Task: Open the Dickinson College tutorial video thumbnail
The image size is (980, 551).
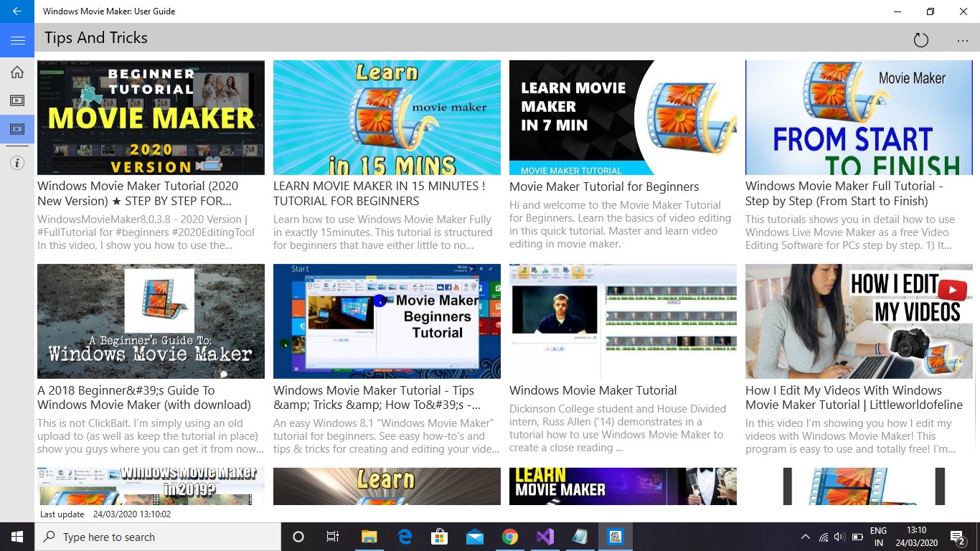Action: click(623, 321)
